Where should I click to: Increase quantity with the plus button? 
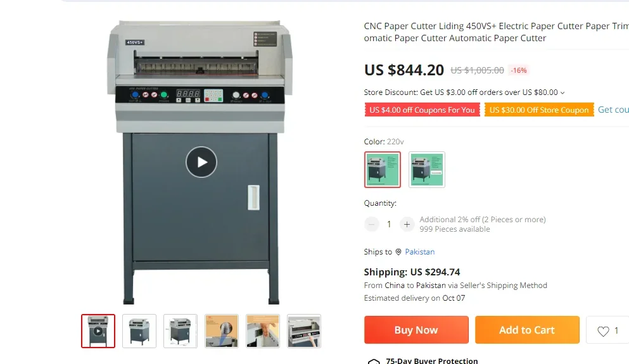click(407, 224)
